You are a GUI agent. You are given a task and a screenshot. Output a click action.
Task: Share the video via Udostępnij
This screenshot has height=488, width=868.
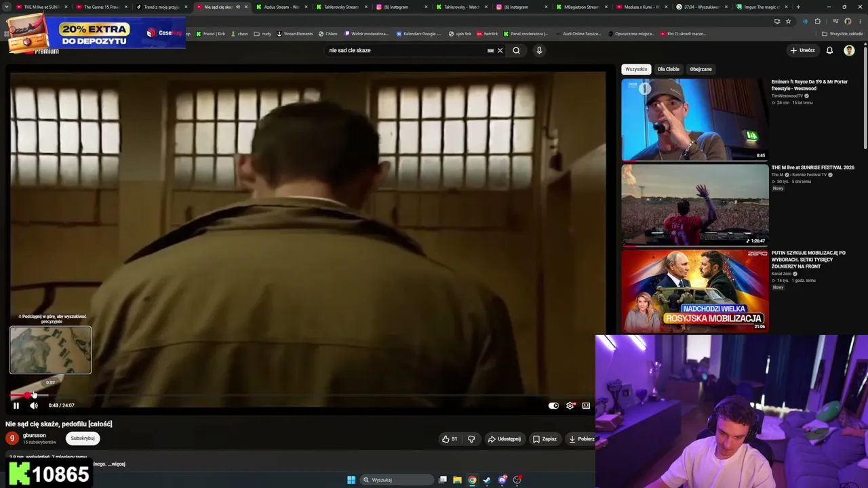(x=505, y=439)
